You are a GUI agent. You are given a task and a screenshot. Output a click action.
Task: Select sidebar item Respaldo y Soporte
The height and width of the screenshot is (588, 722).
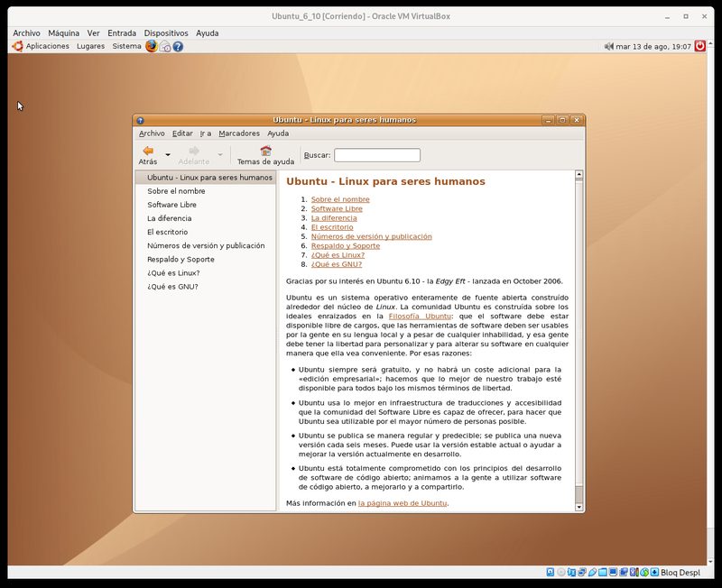pos(206,259)
